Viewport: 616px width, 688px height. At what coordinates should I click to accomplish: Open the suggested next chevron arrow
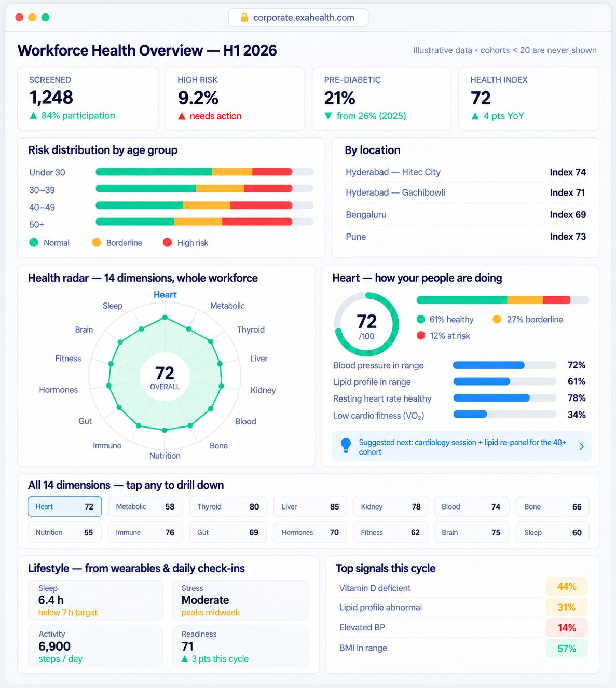click(581, 446)
